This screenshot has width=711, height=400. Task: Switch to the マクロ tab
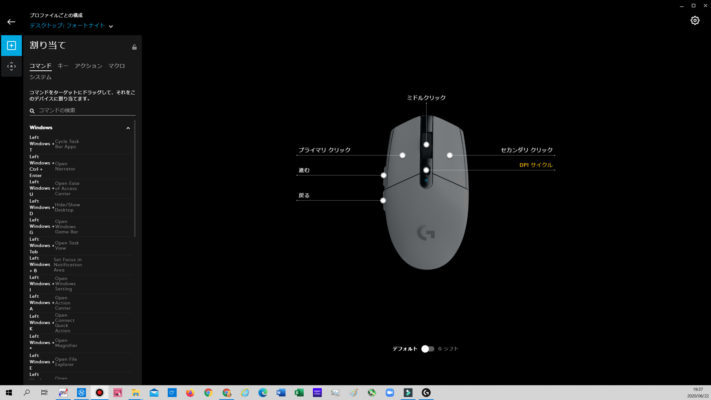tap(117, 66)
